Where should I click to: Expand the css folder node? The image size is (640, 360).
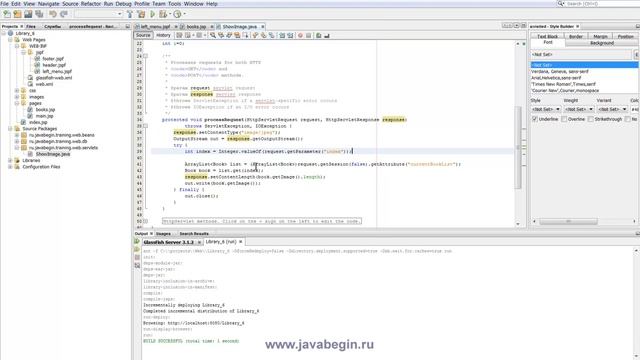(x=17, y=91)
